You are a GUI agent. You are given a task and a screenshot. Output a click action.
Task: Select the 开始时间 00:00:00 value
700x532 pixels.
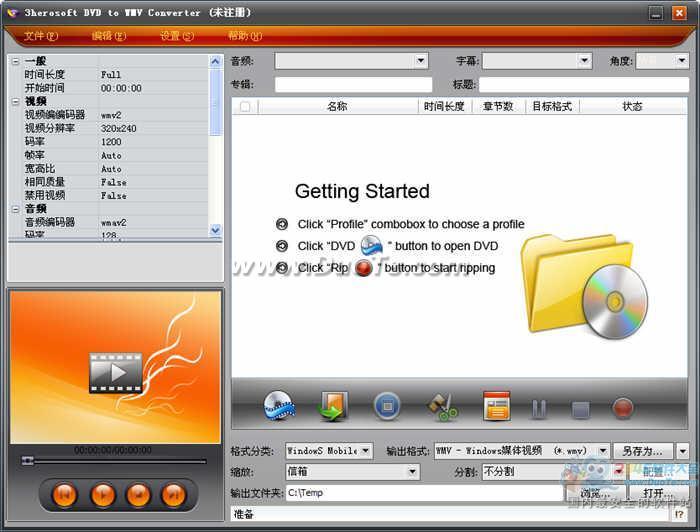[121, 88]
